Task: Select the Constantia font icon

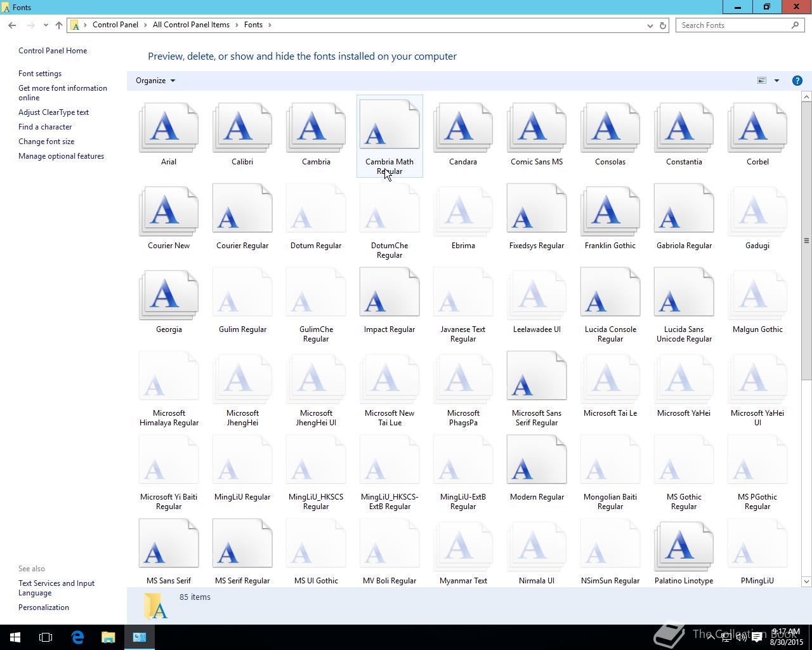Action: (x=684, y=129)
